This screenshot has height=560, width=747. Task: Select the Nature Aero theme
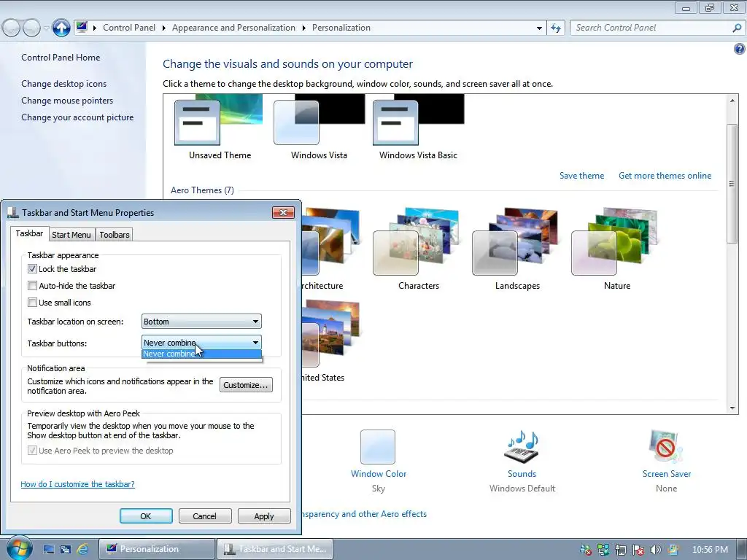(x=617, y=249)
